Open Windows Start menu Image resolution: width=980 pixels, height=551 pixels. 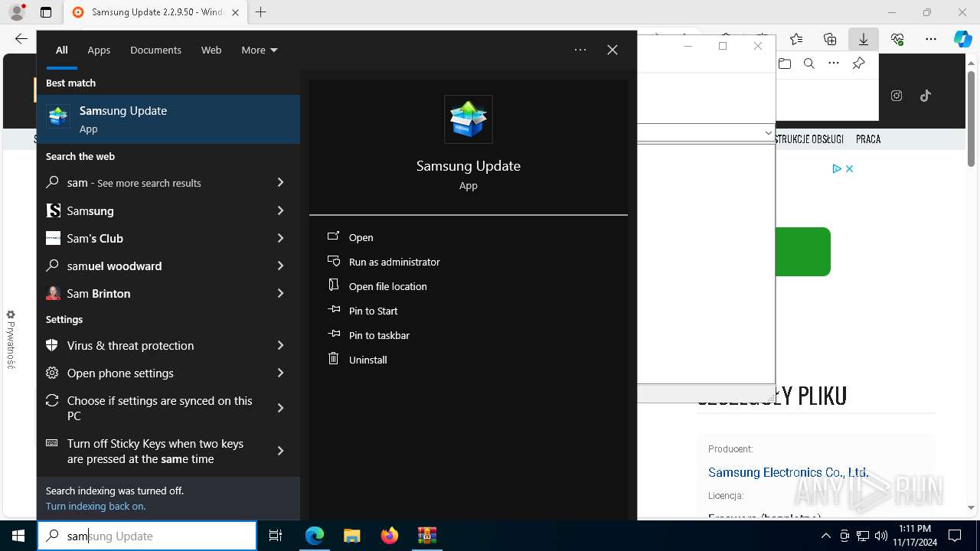[x=18, y=536]
